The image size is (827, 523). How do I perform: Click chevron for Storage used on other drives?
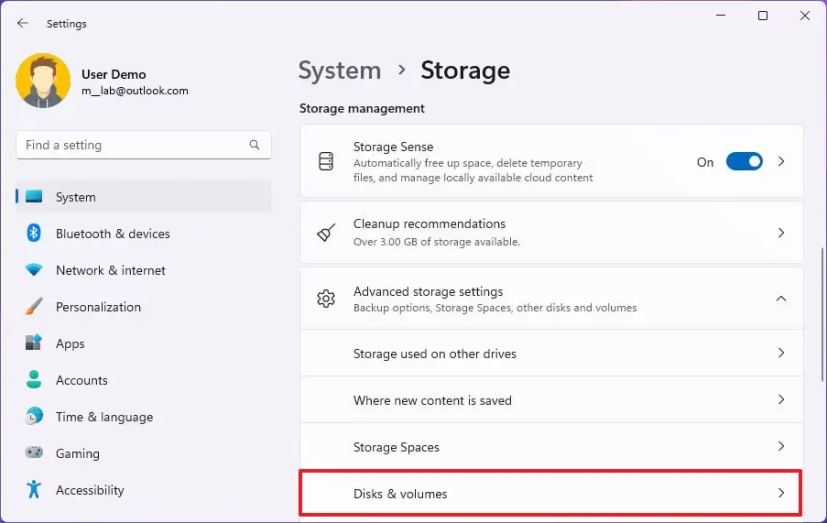point(781,353)
